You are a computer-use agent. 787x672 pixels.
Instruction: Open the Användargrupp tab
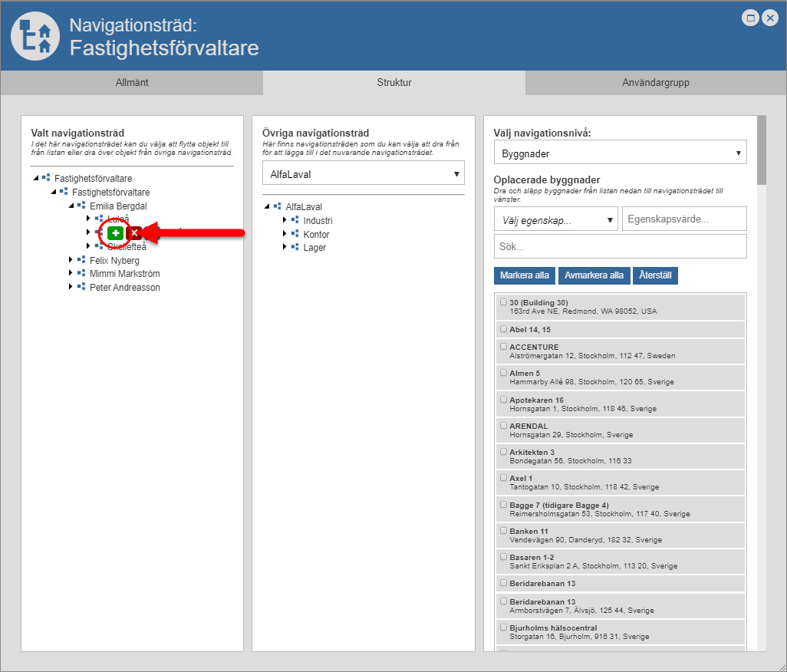coord(656,83)
